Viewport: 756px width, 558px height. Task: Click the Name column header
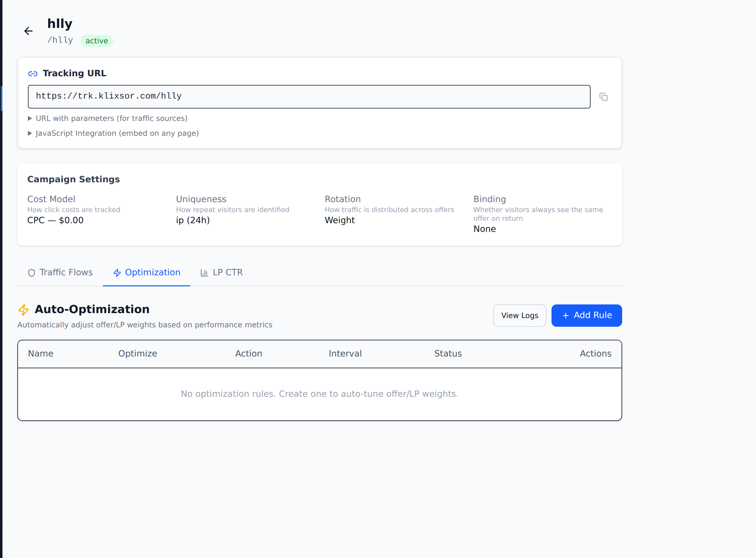[x=41, y=353]
